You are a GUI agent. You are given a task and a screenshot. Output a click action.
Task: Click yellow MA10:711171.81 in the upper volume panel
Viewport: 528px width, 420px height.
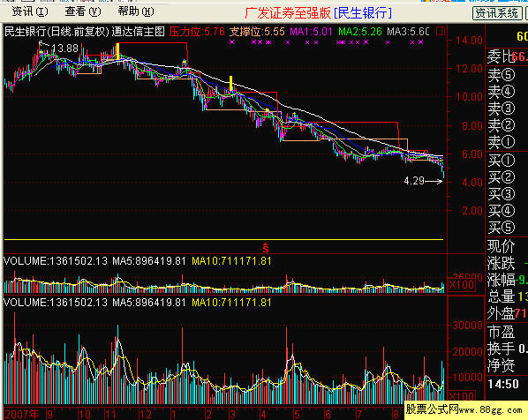click(x=231, y=261)
